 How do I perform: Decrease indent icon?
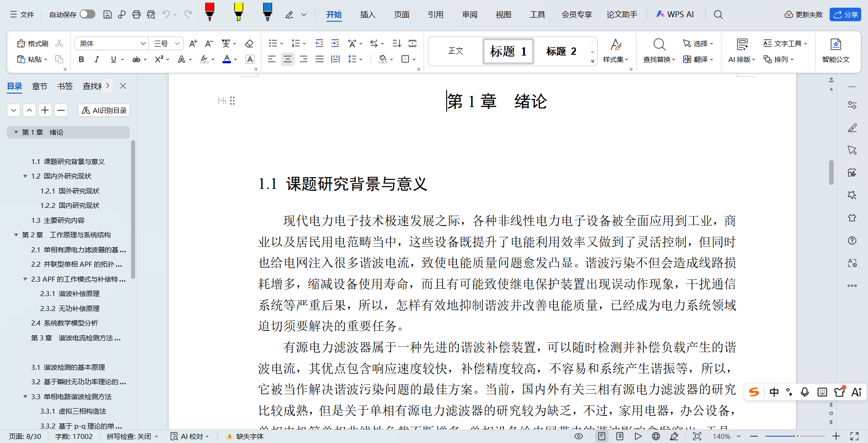tap(319, 43)
